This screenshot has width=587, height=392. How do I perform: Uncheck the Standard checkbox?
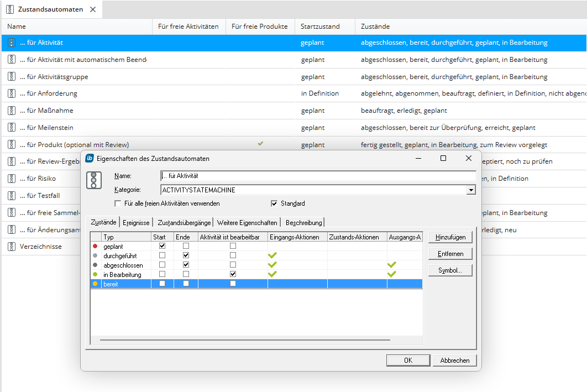[x=274, y=203]
